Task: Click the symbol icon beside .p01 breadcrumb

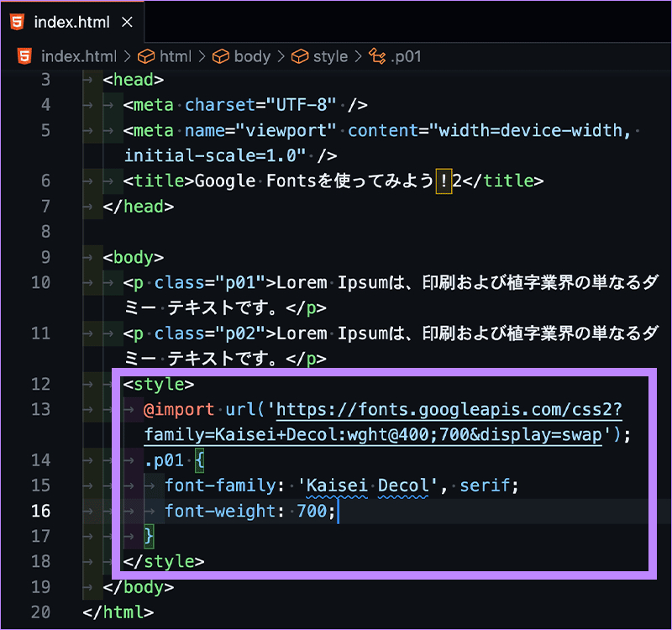Action: coord(377,57)
